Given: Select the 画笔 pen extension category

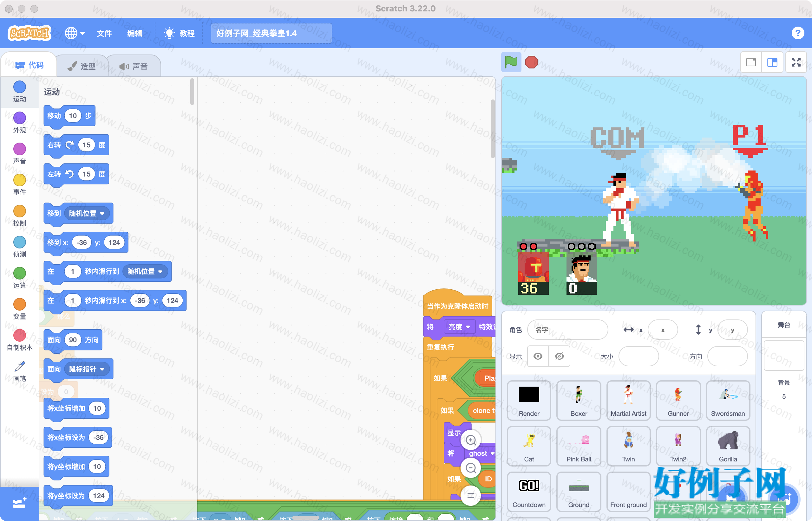Looking at the screenshot, I should click(19, 371).
